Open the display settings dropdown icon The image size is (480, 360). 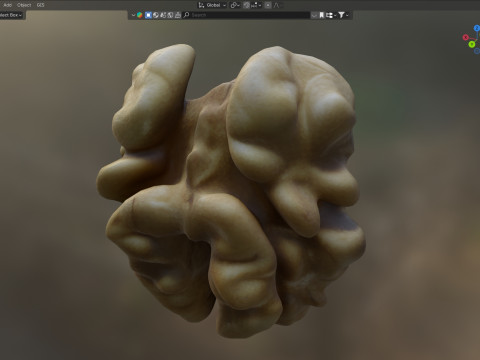pyautogui.click(x=330, y=15)
